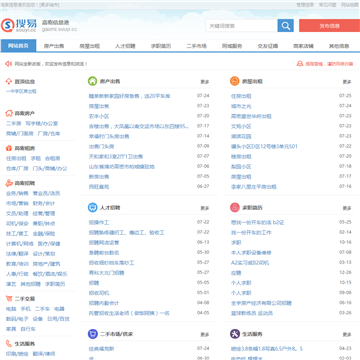Open the 交苑小区 rental listing
The width and height of the screenshot is (360, 360).
click(241, 126)
